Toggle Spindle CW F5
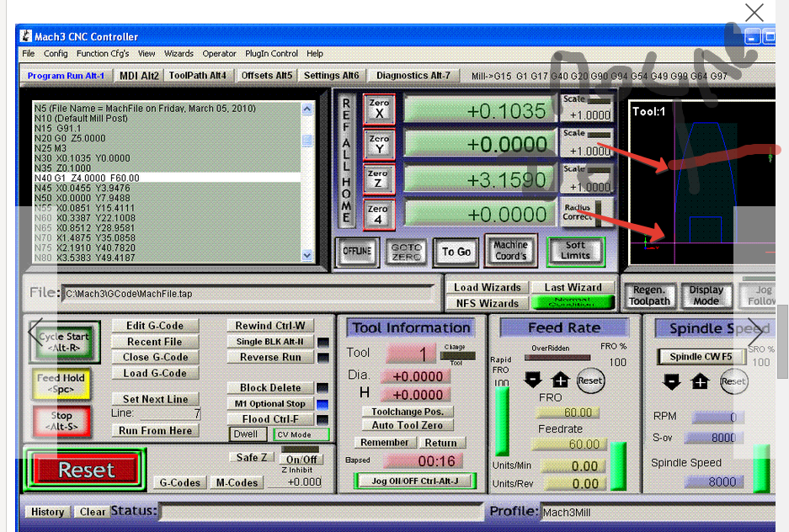The image size is (789, 532). [701, 357]
